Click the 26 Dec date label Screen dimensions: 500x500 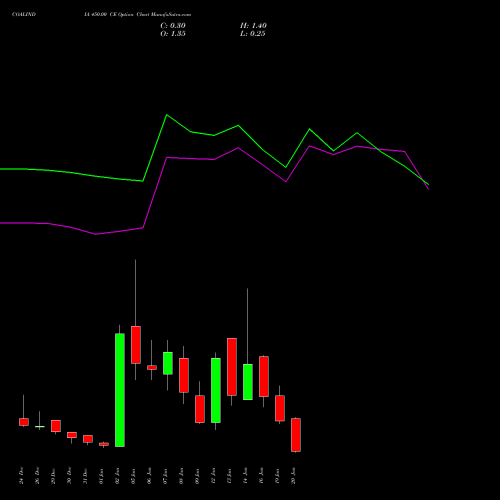(x=38, y=476)
